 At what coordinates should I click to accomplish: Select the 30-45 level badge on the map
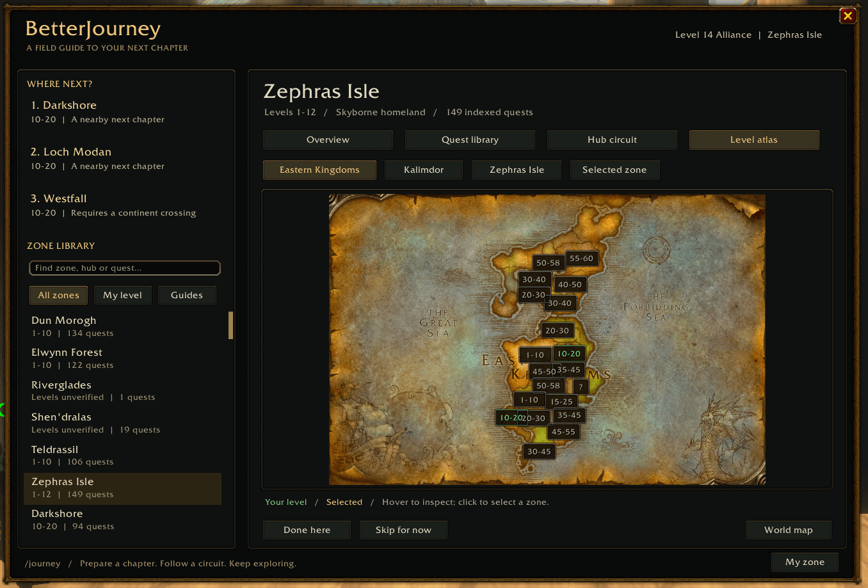(539, 452)
